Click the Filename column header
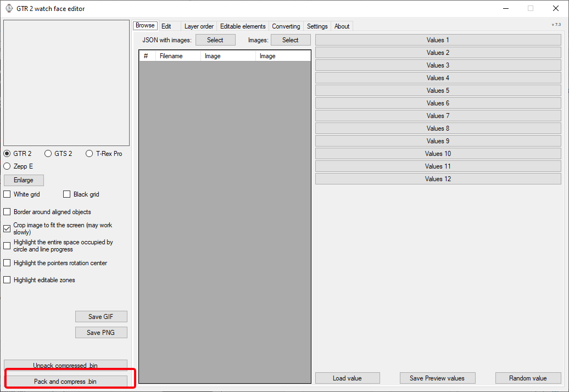This screenshot has height=392, width=569. 178,56
